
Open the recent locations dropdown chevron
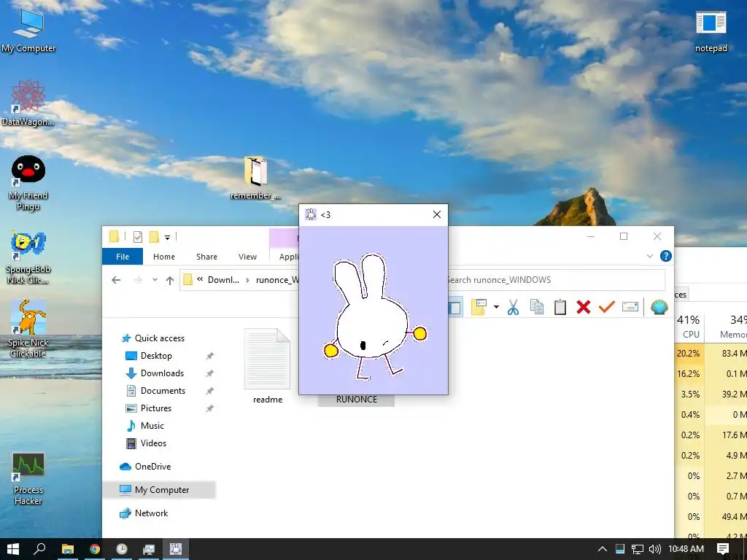(x=155, y=280)
